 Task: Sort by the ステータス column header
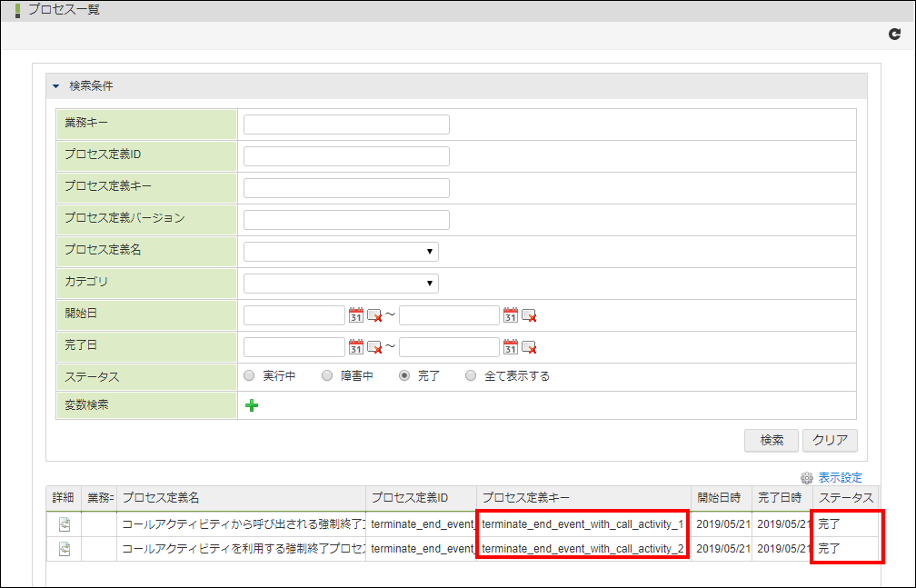[845, 498]
